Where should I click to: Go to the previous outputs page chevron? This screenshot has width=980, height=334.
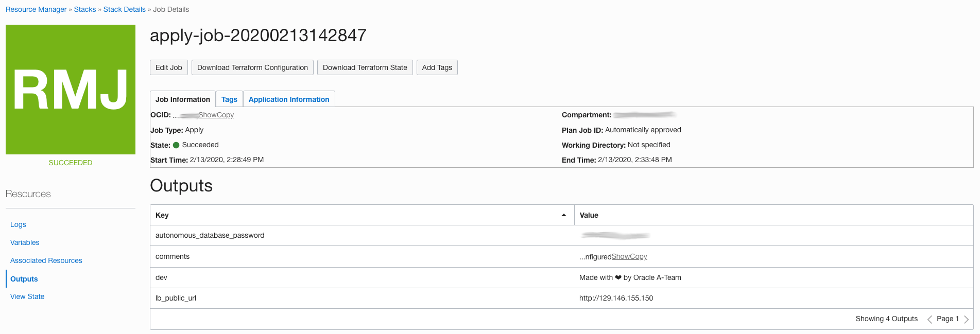click(x=930, y=319)
